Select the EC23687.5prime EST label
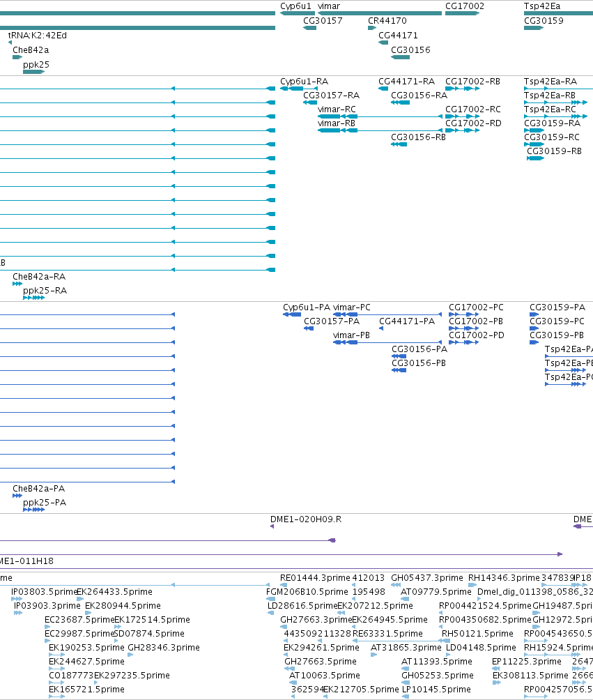Image resolution: width=593 pixels, height=700 pixels. pyautogui.click(x=80, y=620)
